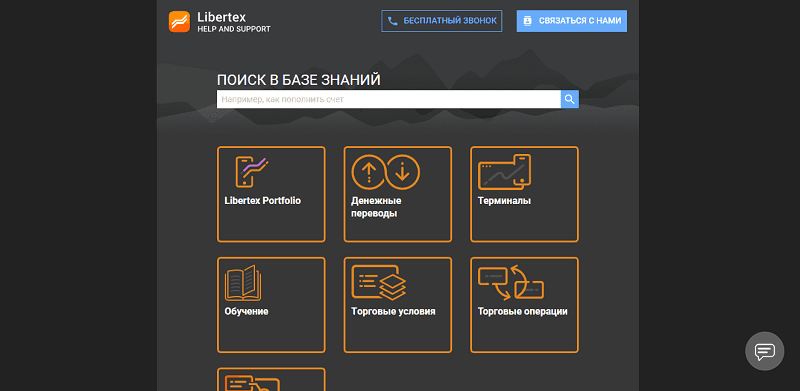Viewport: 800px width, 391px height.
Task: Click the money transfers up-down arrows icon
Action: 386,172
